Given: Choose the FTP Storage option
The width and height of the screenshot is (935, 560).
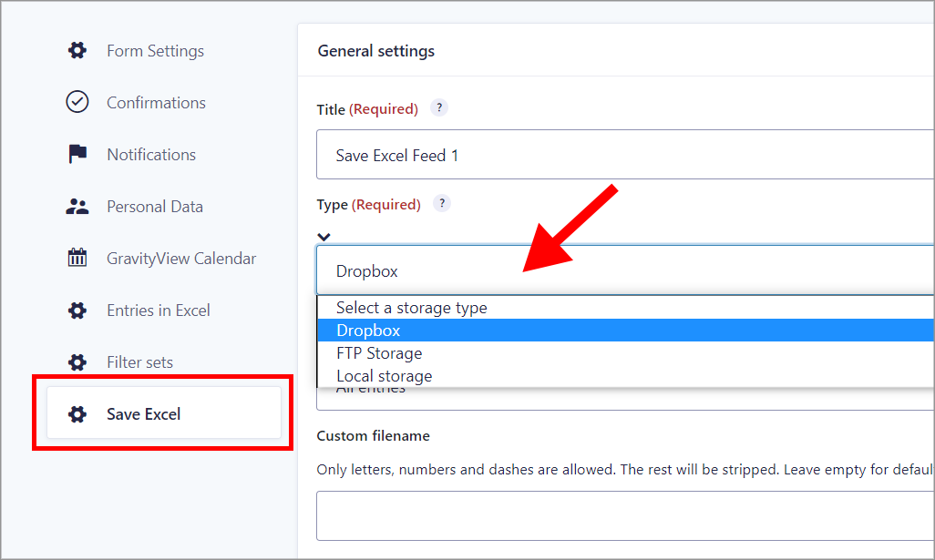Looking at the screenshot, I should point(626,352).
